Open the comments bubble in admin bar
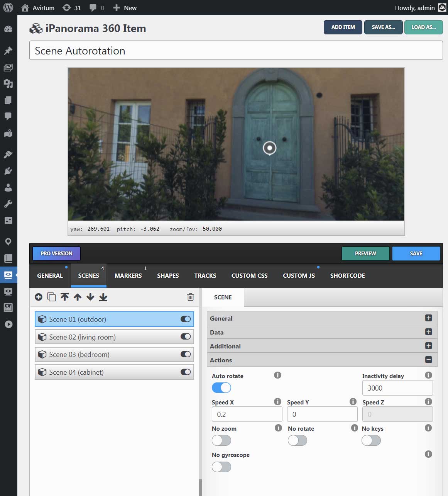Viewport: 448px width, 496px height. [x=97, y=8]
